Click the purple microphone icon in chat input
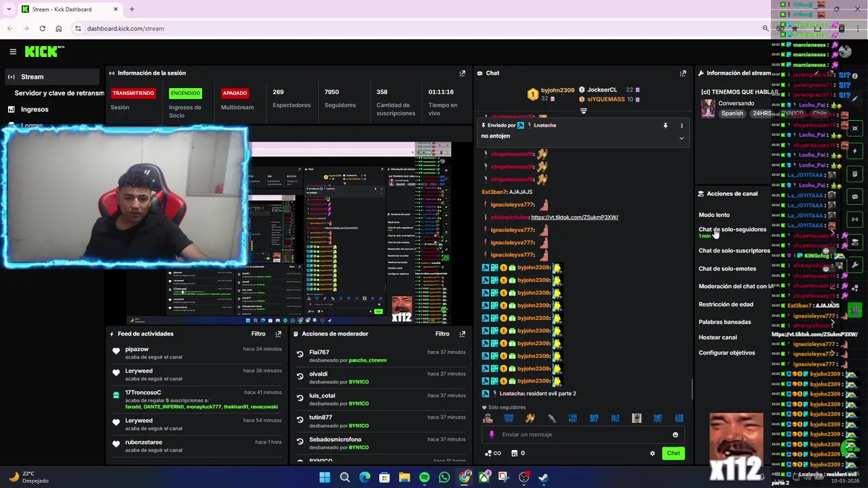Image resolution: width=868 pixels, height=488 pixels. tap(492, 435)
